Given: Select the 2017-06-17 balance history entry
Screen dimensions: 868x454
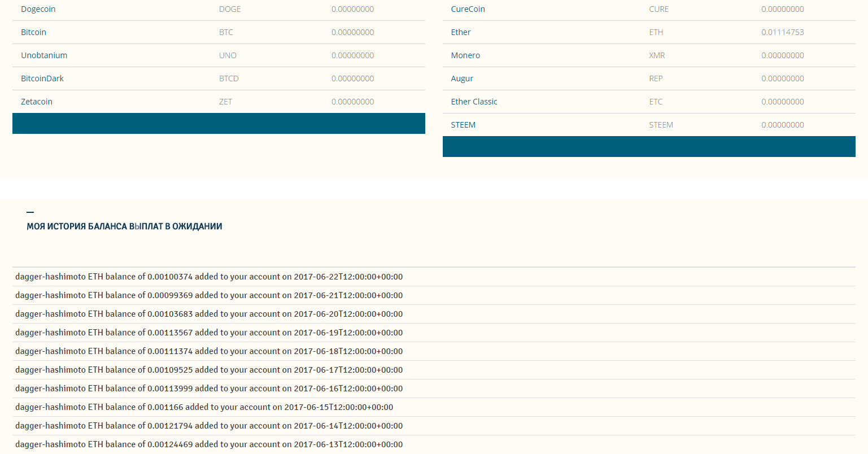Looking at the screenshot, I should (x=434, y=370).
